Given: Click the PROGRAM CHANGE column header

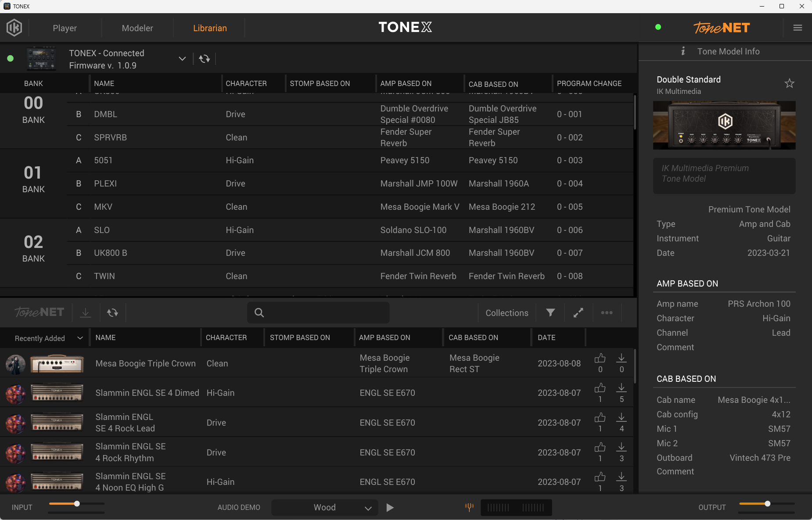Looking at the screenshot, I should click(x=589, y=83).
